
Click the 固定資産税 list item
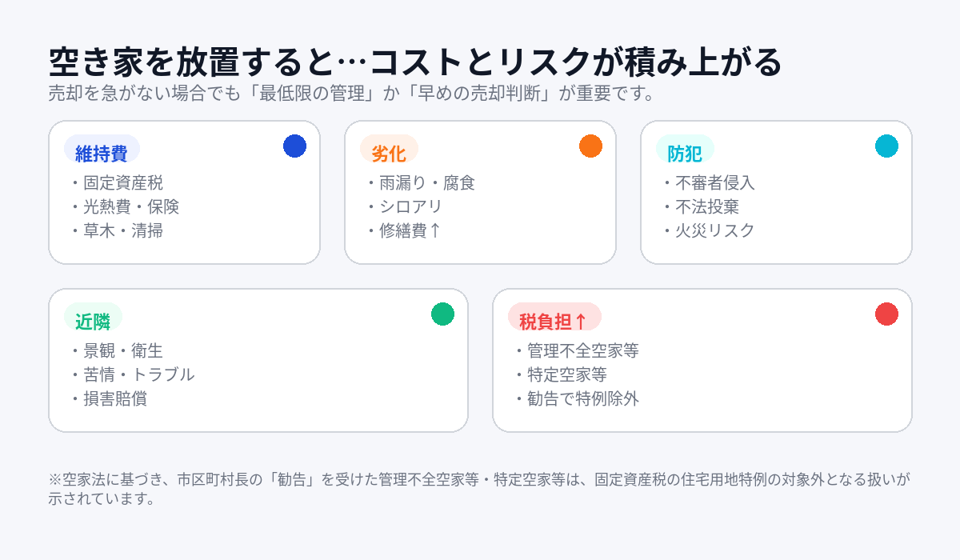point(122,183)
